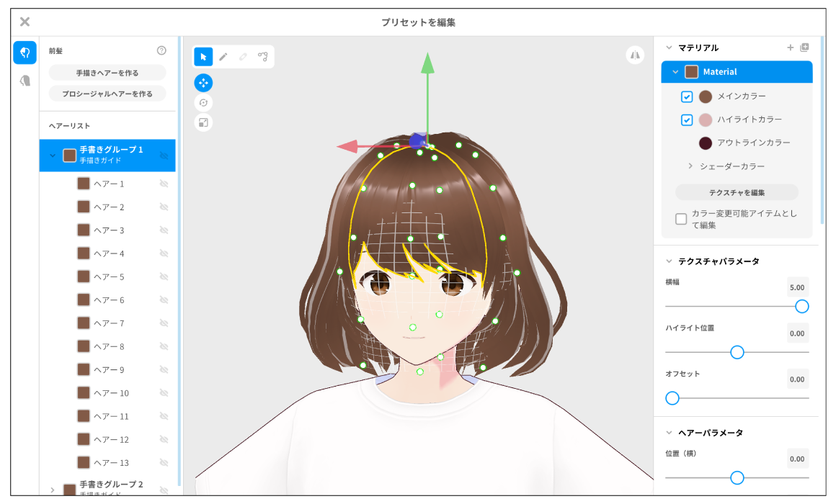Toggle the mirror symmetry button
Viewport: 836px width, 504px height.
point(635,55)
